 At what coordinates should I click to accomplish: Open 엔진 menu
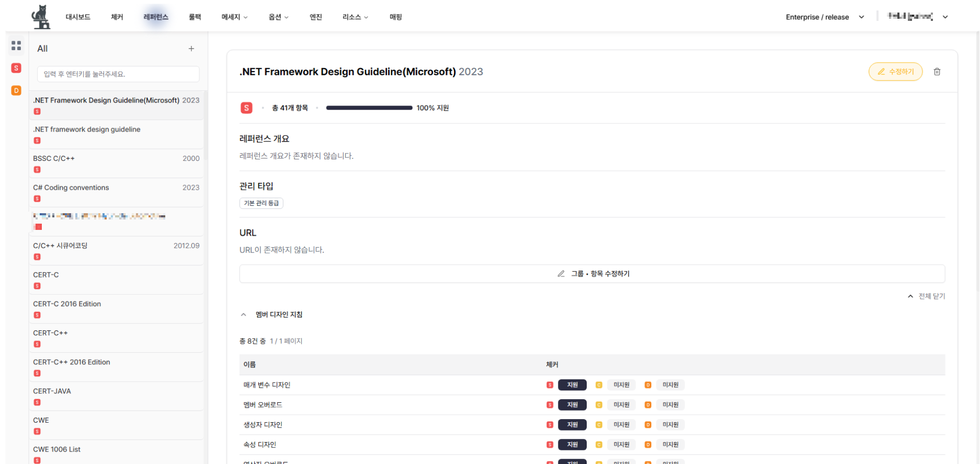(x=316, y=17)
